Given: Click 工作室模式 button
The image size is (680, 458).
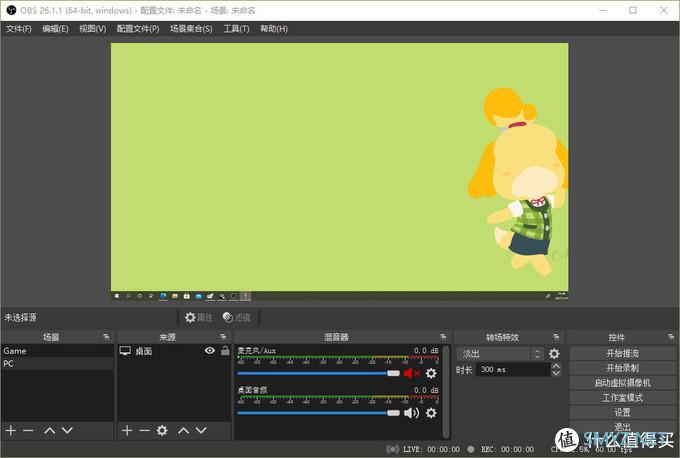Looking at the screenshot, I should point(622,397).
